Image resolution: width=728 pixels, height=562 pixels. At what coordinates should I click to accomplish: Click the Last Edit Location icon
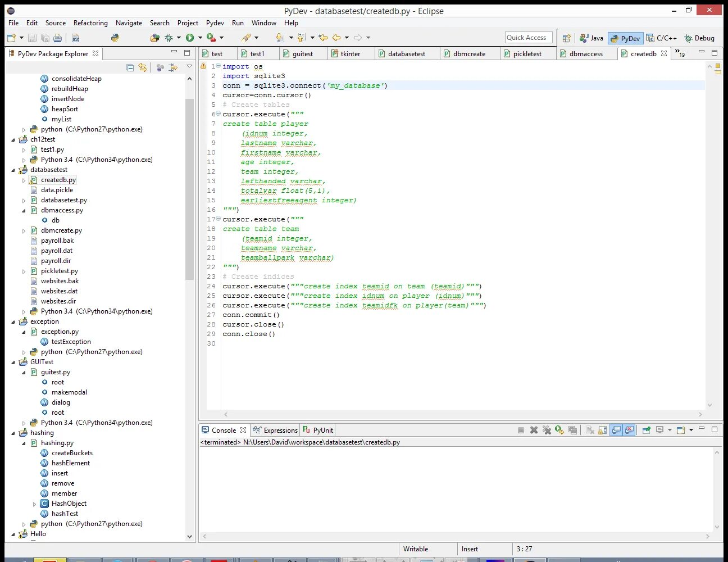(323, 38)
